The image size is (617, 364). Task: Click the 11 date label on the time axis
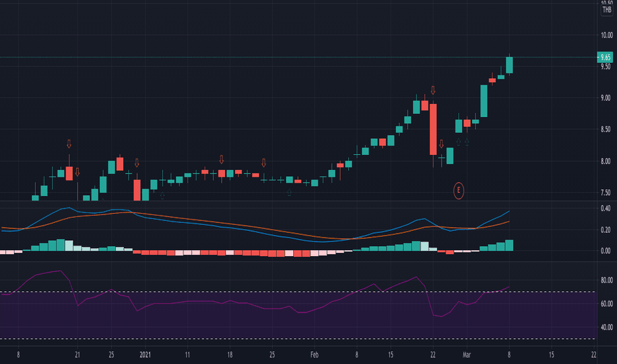[187, 355]
